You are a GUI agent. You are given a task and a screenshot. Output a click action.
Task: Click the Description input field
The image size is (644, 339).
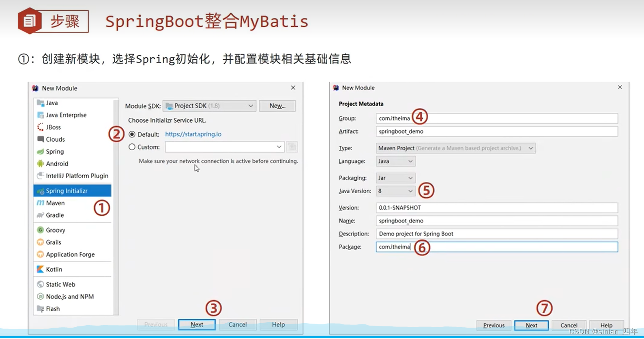pos(497,234)
